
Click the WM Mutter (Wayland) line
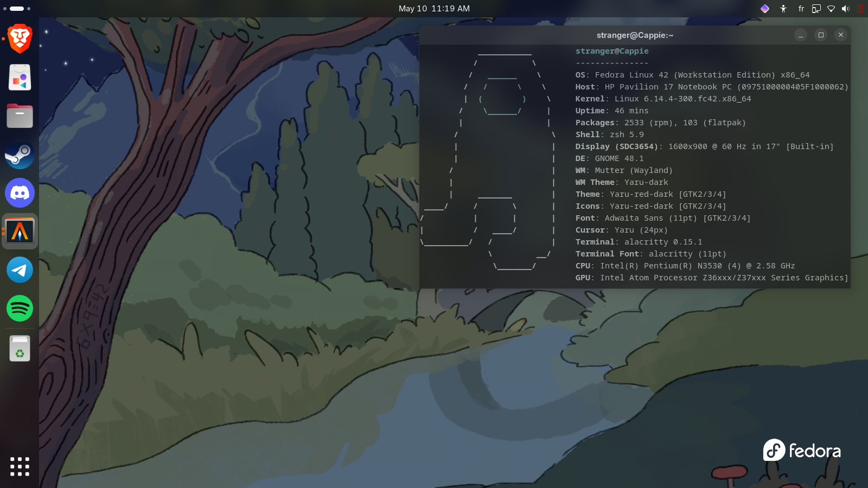point(624,170)
